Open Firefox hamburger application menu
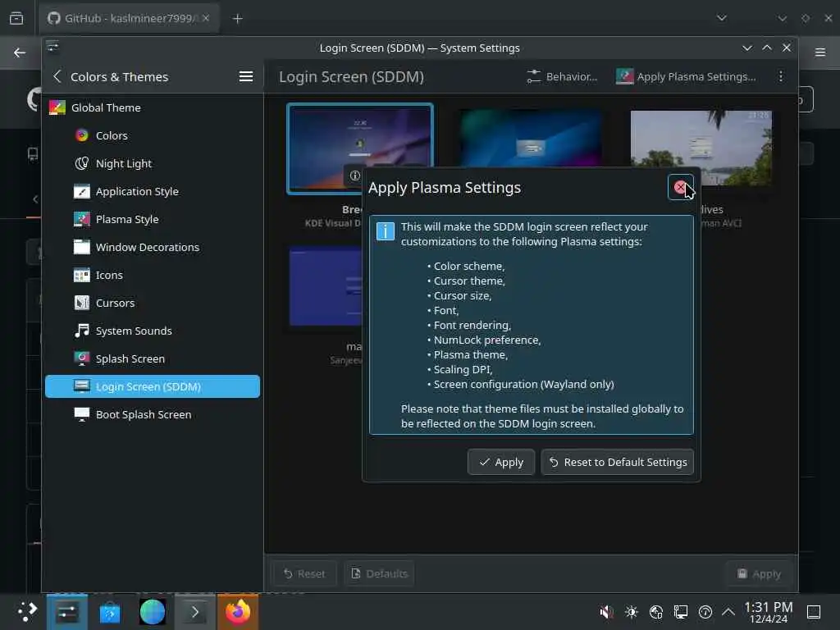 point(820,52)
